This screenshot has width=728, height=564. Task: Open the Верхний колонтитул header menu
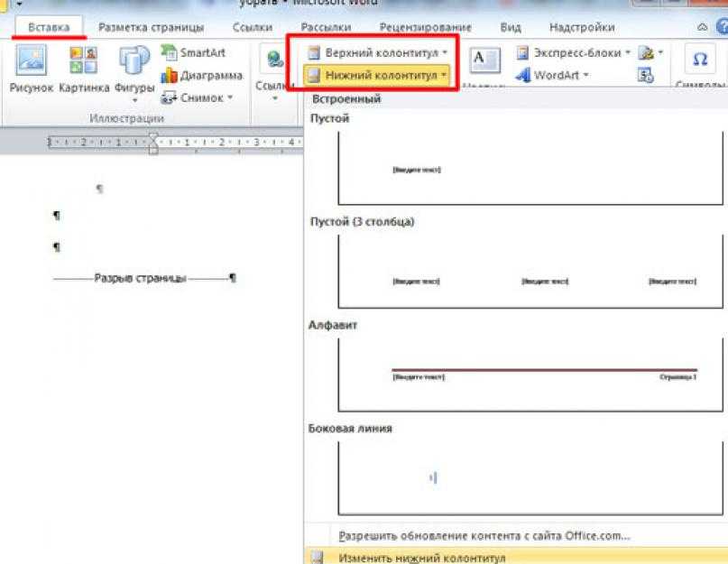click(x=376, y=52)
